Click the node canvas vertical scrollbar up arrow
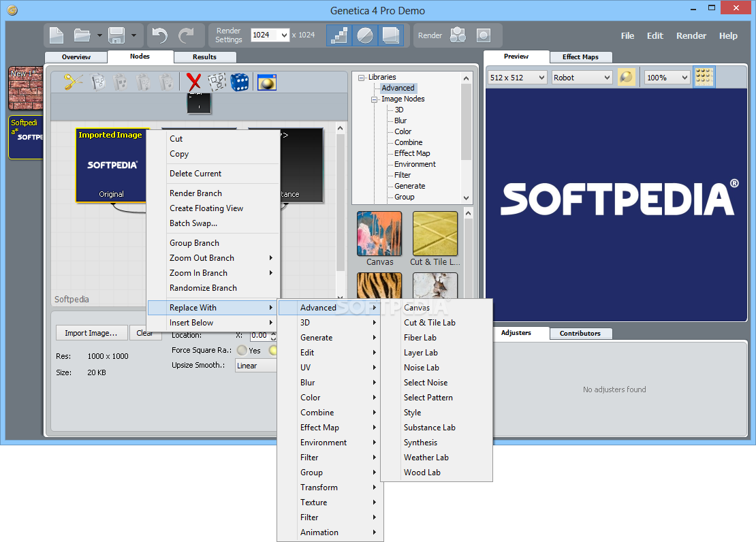 [x=341, y=128]
